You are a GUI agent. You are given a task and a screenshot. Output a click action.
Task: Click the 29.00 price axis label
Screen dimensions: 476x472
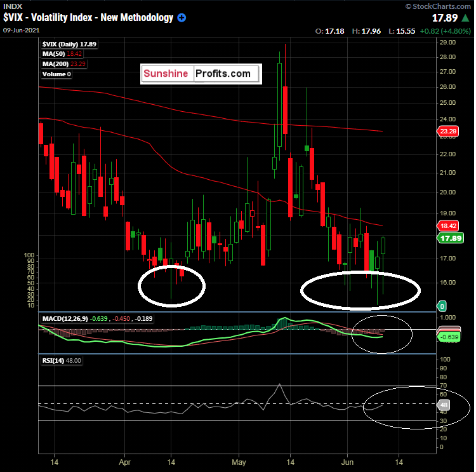coord(447,43)
